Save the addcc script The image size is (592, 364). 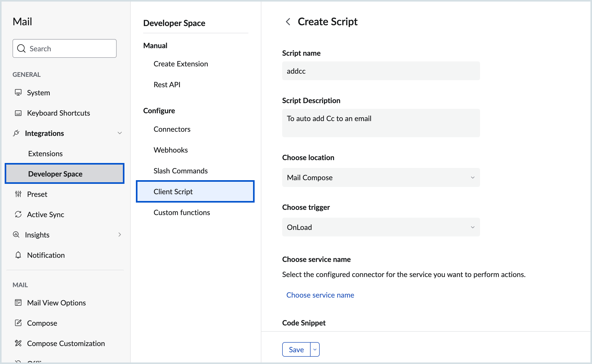point(296,349)
